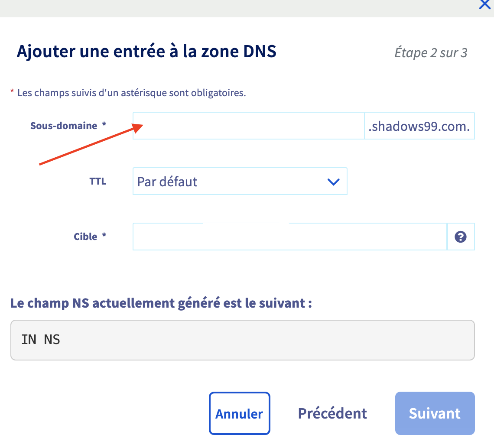Click the mandatory fields asterisk note
Viewport: 494px width, 448px height.
(x=128, y=93)
